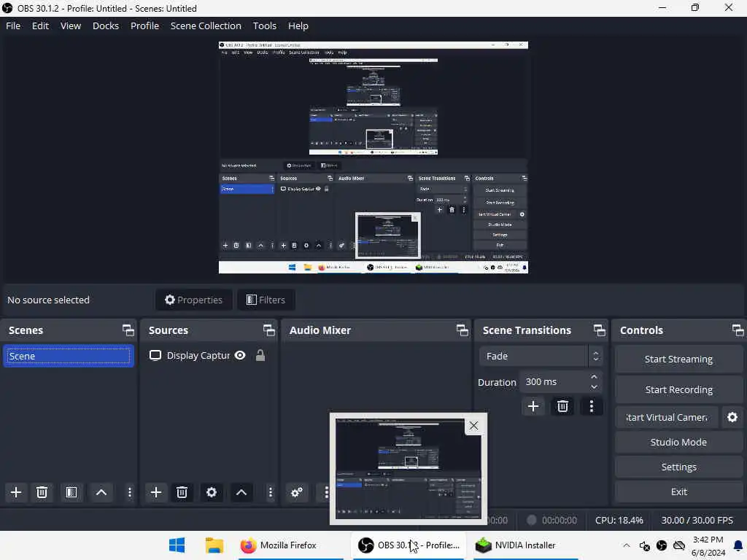This screenshot has height=560, width=747.
Task: Click the Filters button
Action: coord(266,300)
